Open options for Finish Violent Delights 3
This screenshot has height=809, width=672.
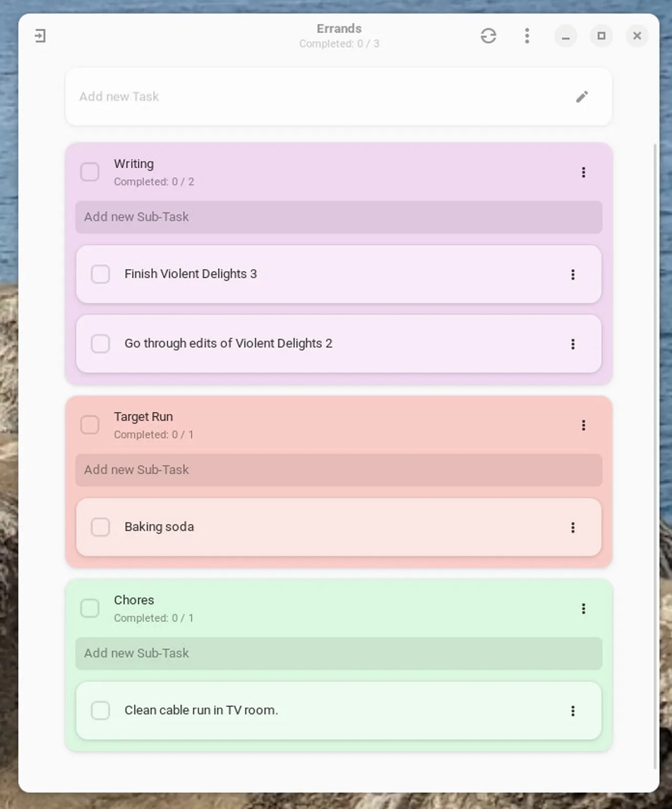click(x=573, y=274)
